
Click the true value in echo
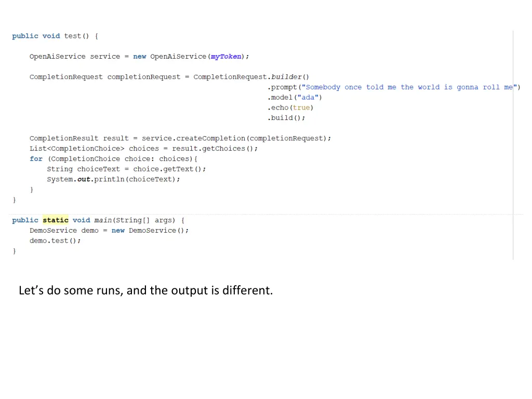pos(301,108)
